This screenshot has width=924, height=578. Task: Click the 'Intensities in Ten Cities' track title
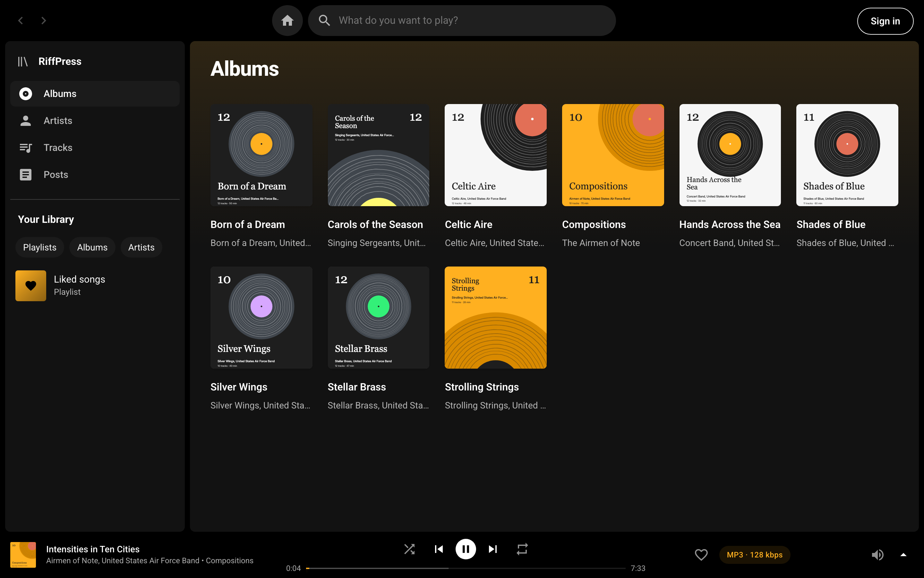coord(93,549)
